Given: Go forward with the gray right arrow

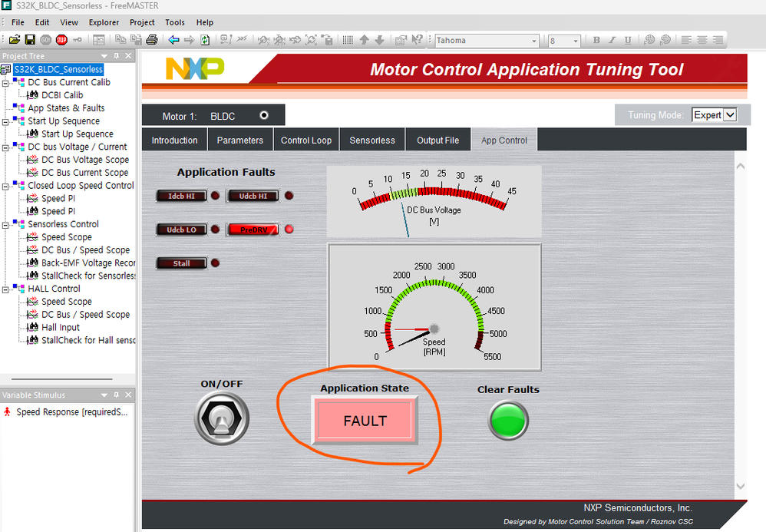Looking at the screenshot, I should [190, 40].
